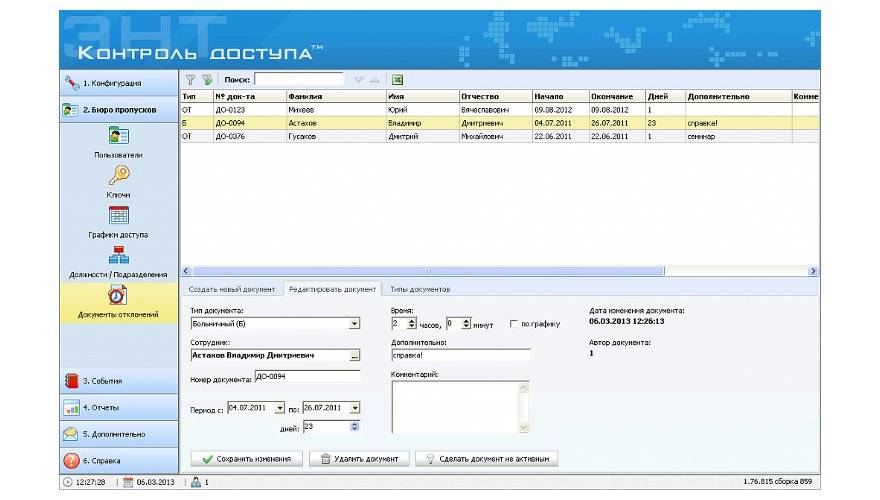Open the Графики доступа schedule icon
This screenshot has width=880, height=500.
[118, 217]
